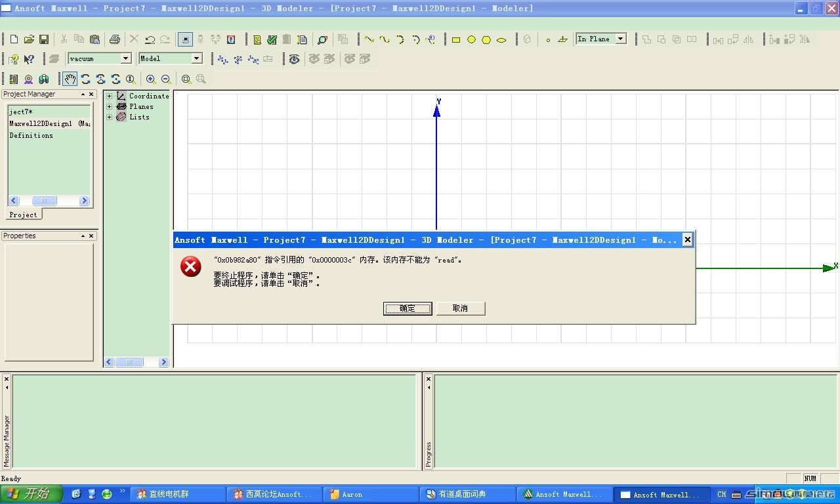Click the Print toolbar icon
This screenshot has width=840, height=504.
114,39
